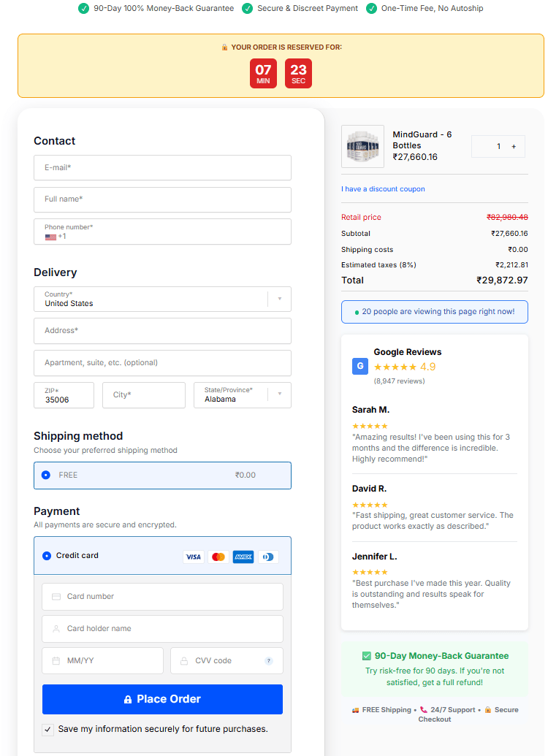Click the Diners Club card icon
The image size is (548, 756).
(267, 557)
